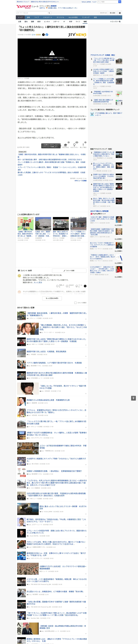
Task: Expand the first comment with もっと見る
Action: point(38,283)
